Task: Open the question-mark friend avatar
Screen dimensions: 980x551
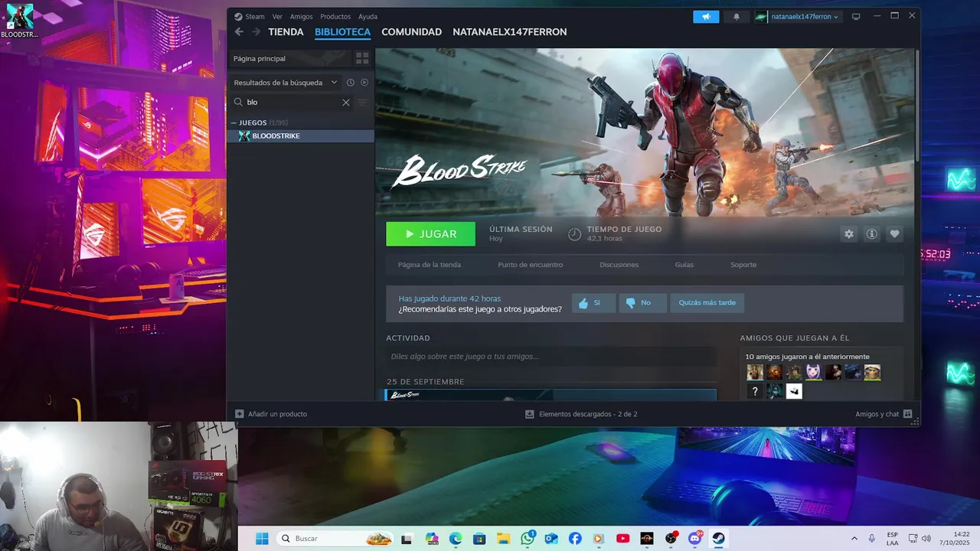Action: [755, 392]
